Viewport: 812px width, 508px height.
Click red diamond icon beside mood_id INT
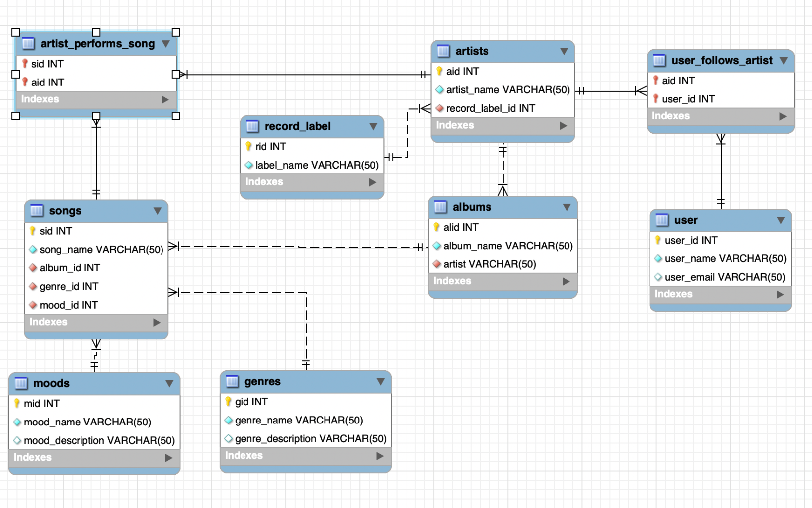tap(33, 305)
